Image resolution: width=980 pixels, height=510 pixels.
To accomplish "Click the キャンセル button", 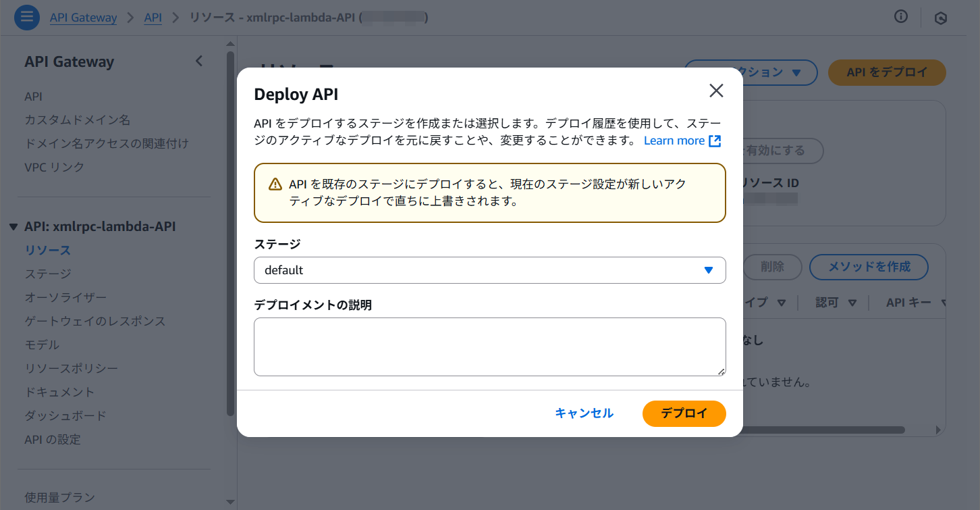I will [x=584, y=413].
